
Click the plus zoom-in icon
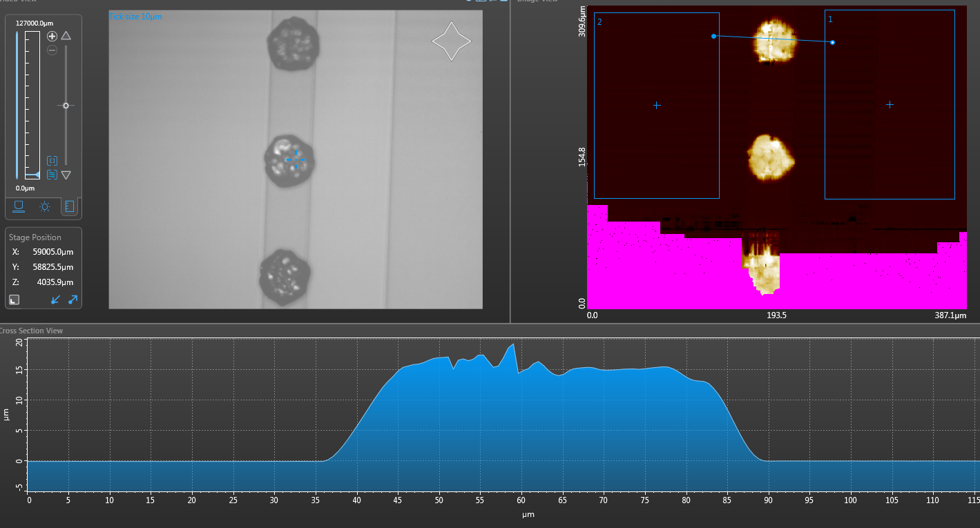point(52,36)
